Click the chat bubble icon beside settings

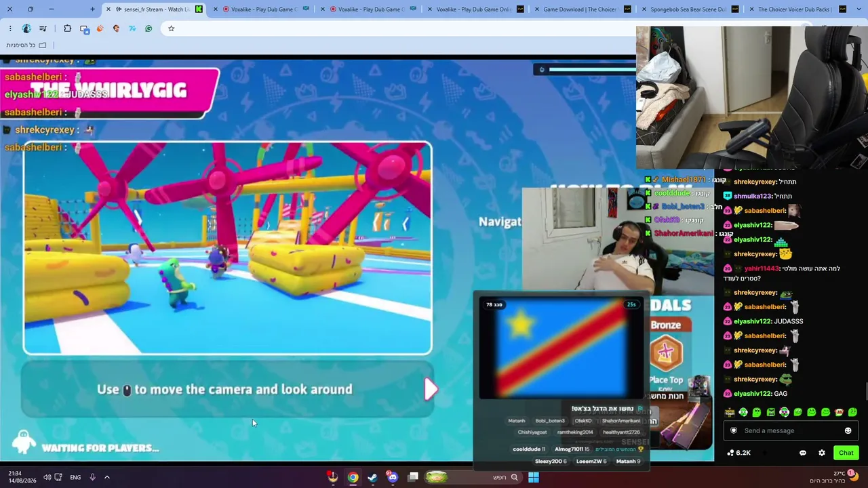pos(803,453)
